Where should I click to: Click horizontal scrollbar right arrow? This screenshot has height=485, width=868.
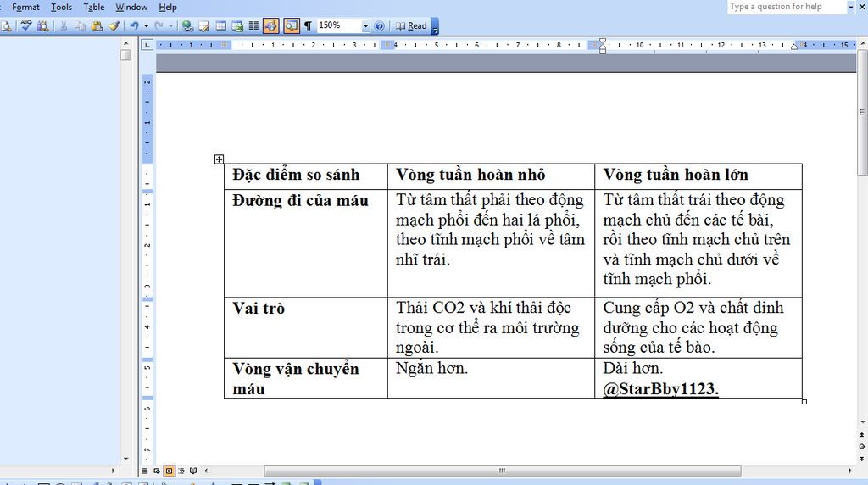[850, 471]
